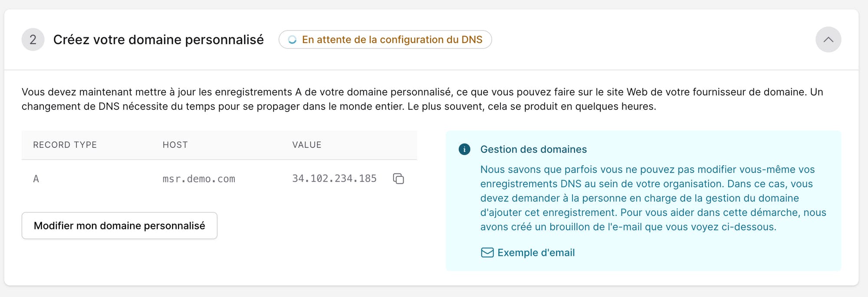Open the Exemple d'email envelope icon
Screen dimensions: 868x297
pos(487,253)
